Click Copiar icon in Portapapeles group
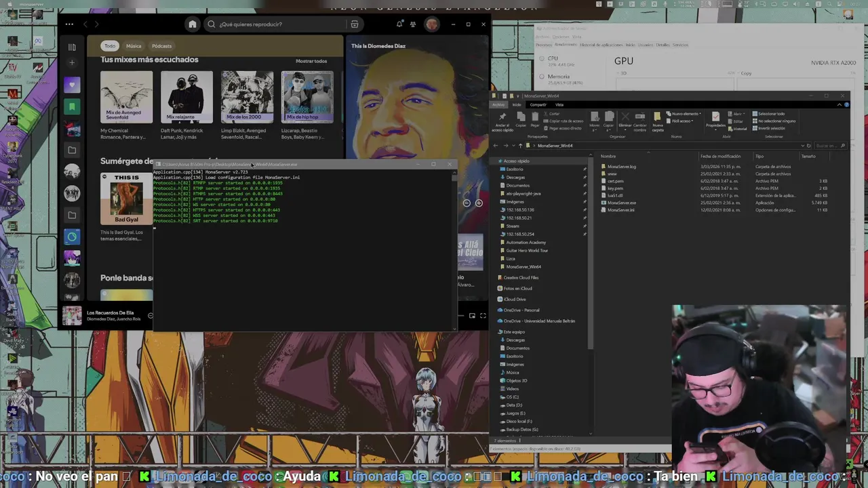This screenshot has height=488, width=868. 521,120
